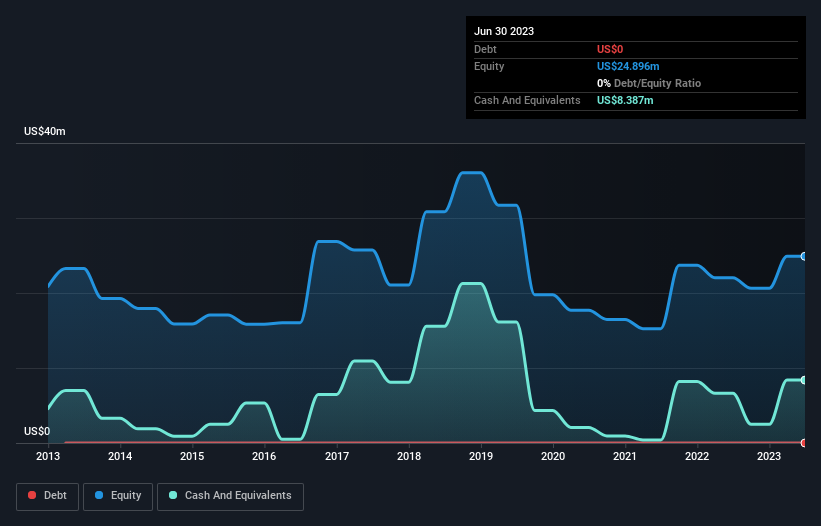Click the 2019 x-axis label
The image size is (821, 526).
pos(481,456)
